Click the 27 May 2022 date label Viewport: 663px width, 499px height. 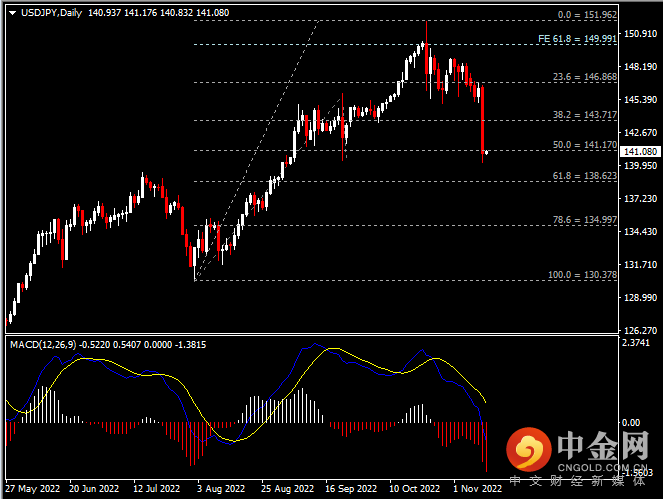33,489
